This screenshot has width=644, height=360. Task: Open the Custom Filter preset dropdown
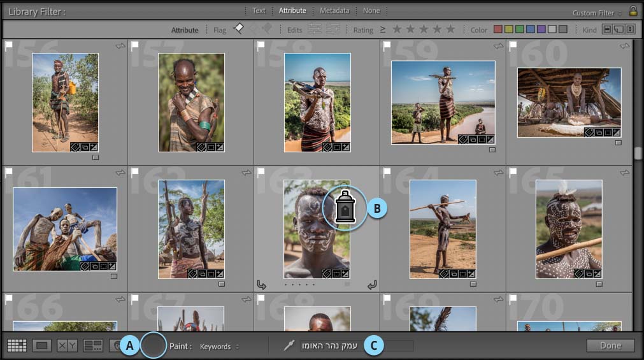597,13
